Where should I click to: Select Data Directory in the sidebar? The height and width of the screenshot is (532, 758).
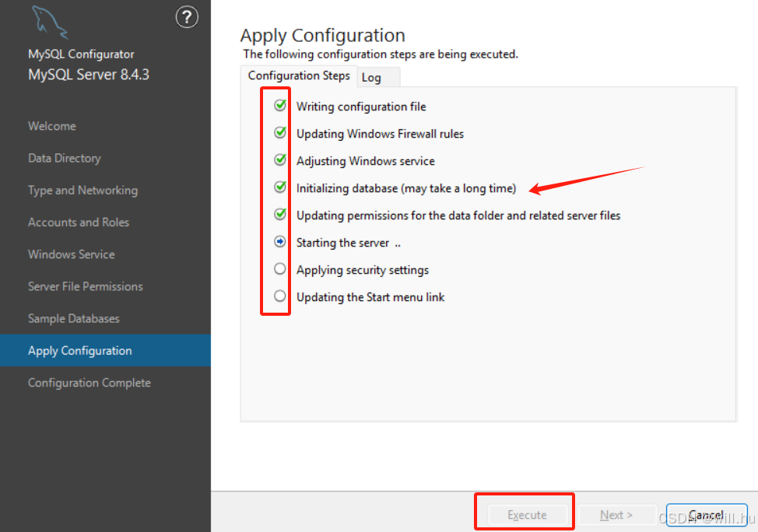(x=65, y=159)
